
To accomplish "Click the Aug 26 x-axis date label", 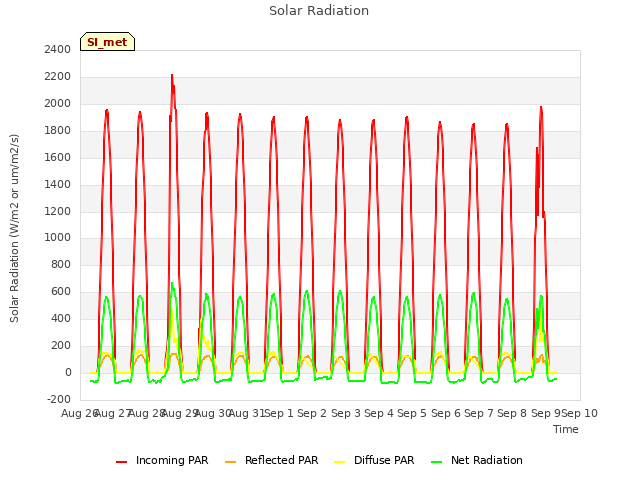I will click(x=79, y=413).
